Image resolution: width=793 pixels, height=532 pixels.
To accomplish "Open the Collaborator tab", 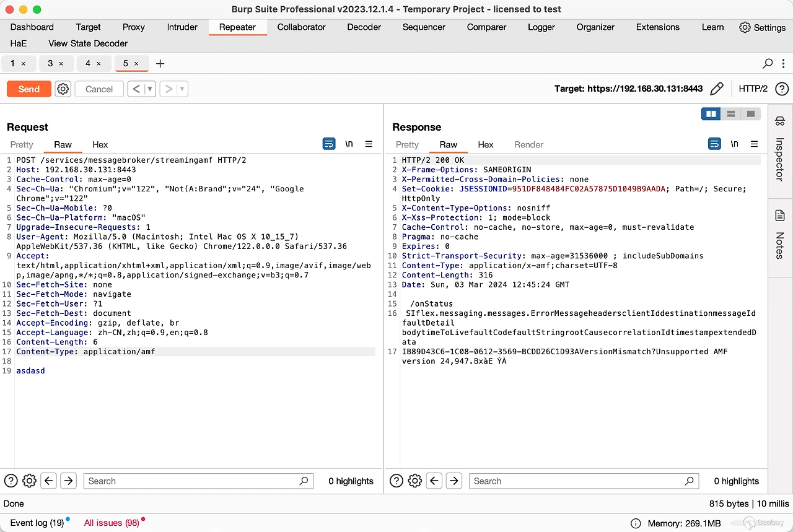I will coord(301,27).
